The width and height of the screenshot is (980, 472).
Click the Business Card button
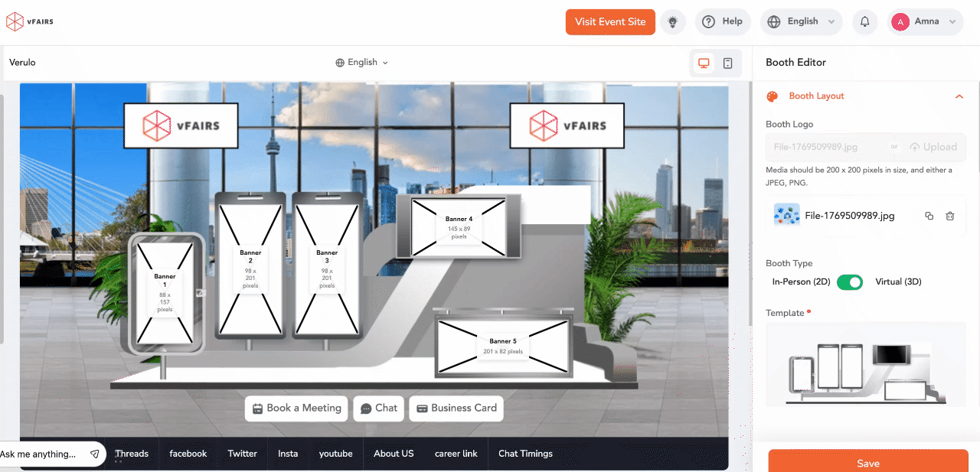click(x=456, y=409)
